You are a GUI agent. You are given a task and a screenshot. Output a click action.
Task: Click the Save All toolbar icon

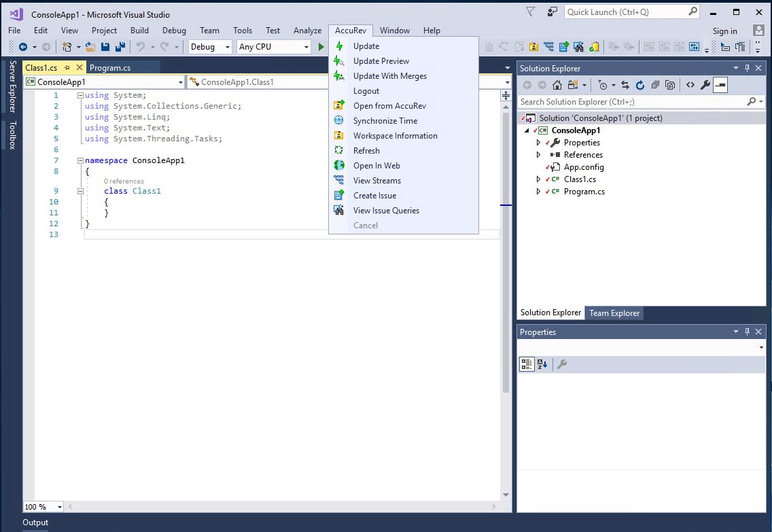tap(120, 47)
